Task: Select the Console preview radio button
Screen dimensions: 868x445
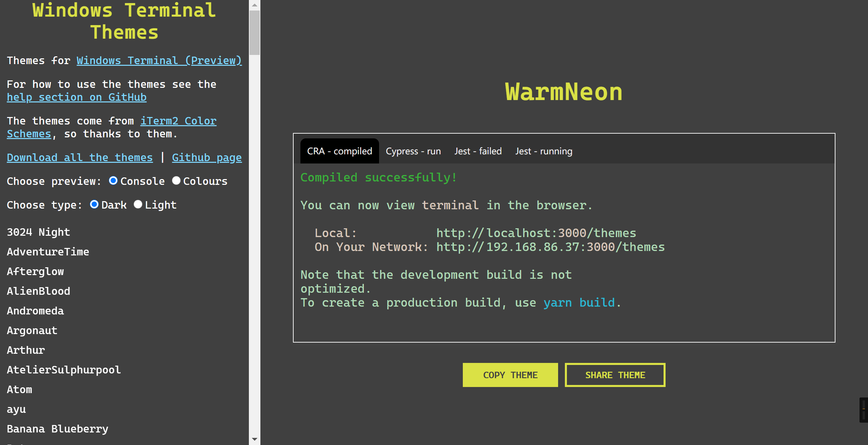Action: point(113,181)
